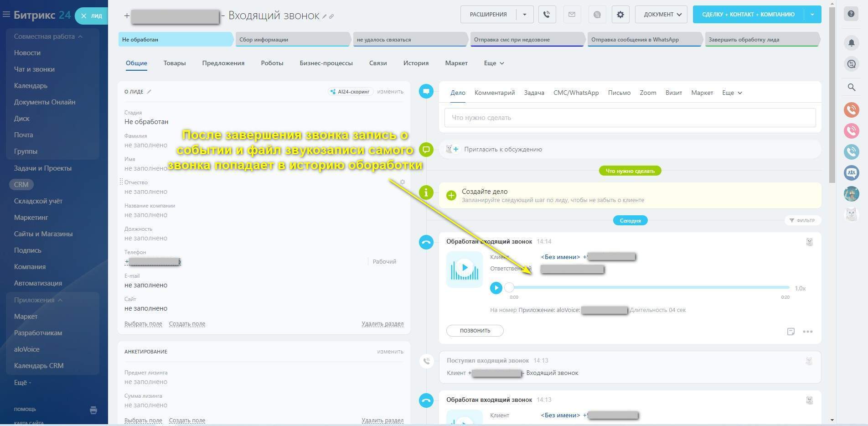Click the green plus icon in Создайте дело

(x=451, y=196)
